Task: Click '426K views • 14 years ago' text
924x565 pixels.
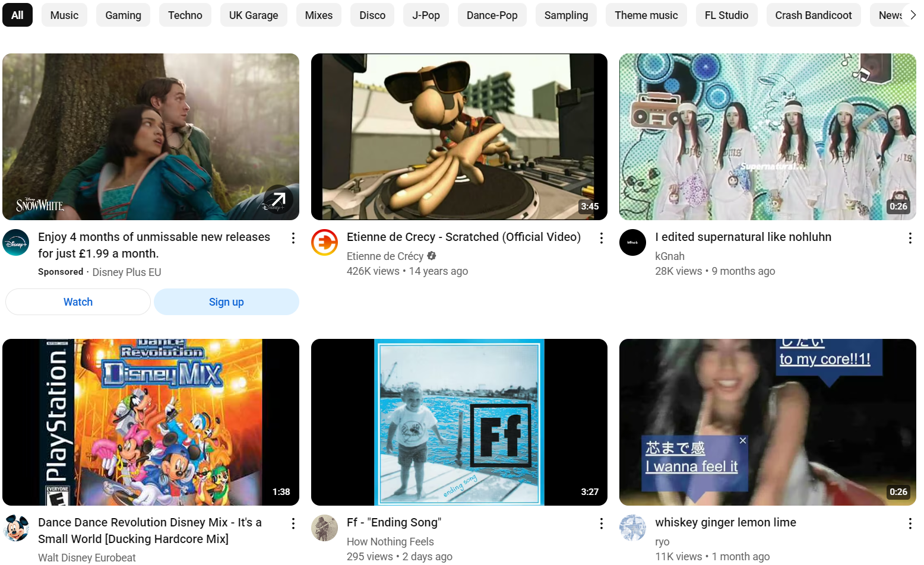Action: click(x=407, y=271)
